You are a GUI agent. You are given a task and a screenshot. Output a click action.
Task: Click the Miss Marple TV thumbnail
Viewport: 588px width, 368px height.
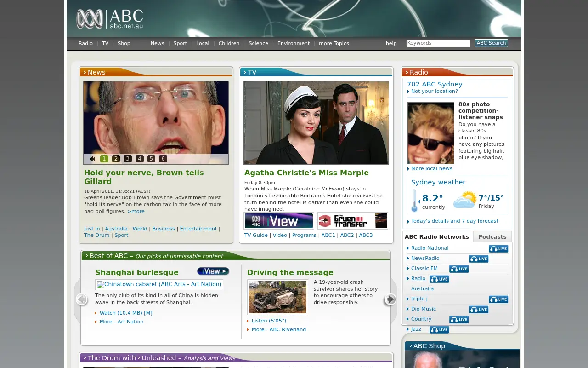(316, 123)
